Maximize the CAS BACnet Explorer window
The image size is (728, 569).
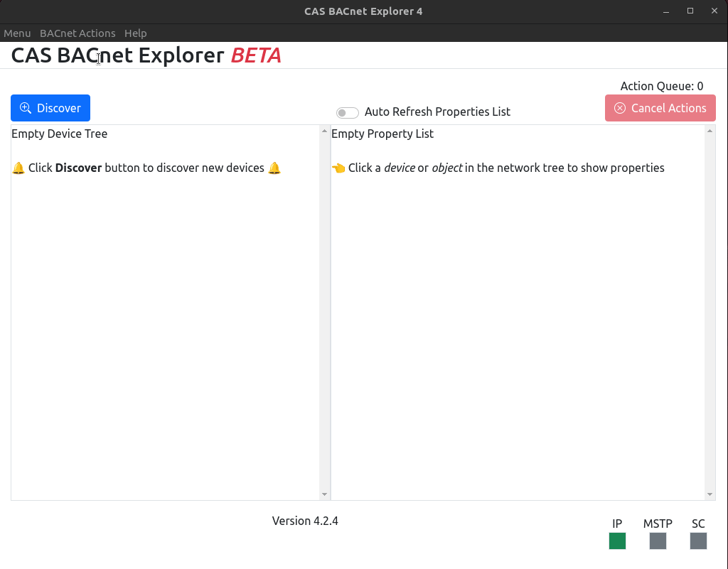point(690,11)
